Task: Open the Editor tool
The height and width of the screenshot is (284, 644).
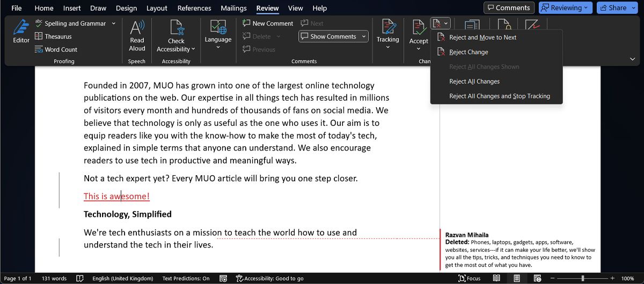Action: click(x=21, y=32)
